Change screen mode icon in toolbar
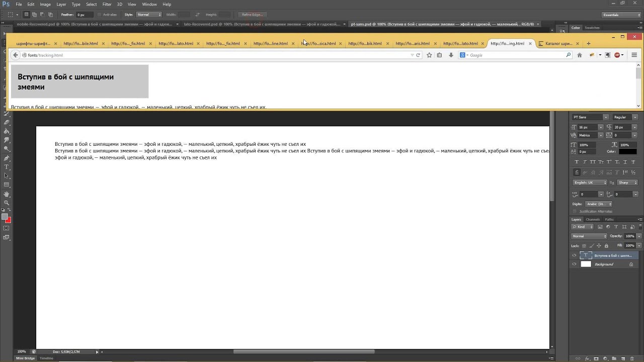The image size is (644, 362). click(7, 237)
